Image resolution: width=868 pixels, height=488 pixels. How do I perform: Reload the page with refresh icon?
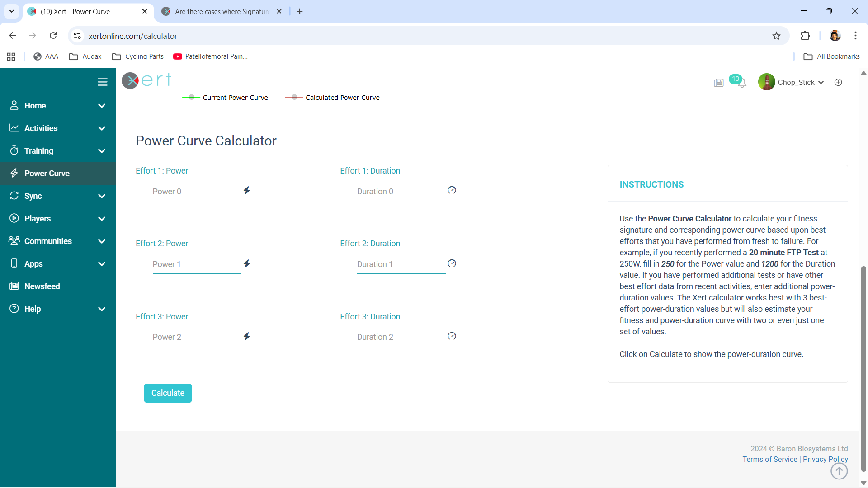point(53,36)
